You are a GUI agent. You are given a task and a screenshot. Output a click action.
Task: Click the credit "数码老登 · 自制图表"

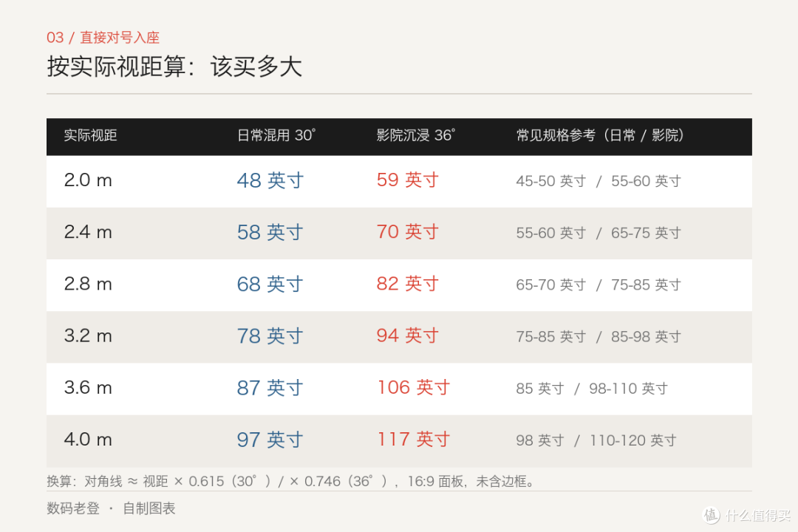click(111, 508)
